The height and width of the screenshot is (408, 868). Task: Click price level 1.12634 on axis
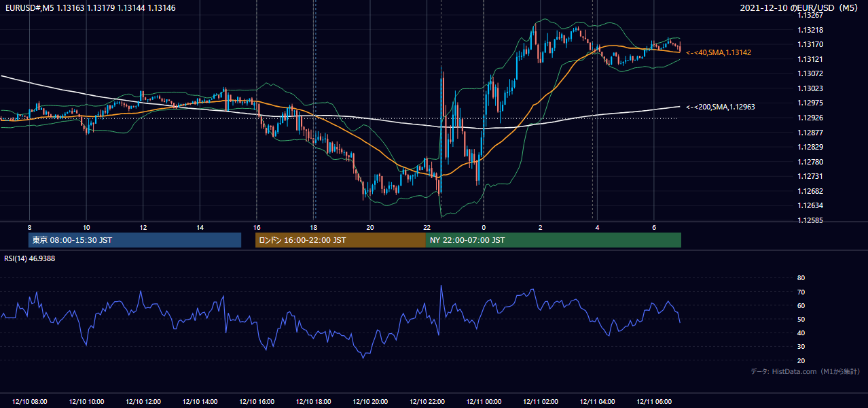point(810,206)
